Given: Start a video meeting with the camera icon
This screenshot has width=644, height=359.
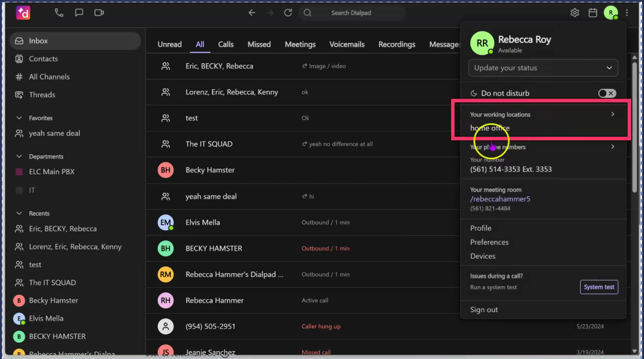Looking at the screenshot, I should (x=99, y=13).
